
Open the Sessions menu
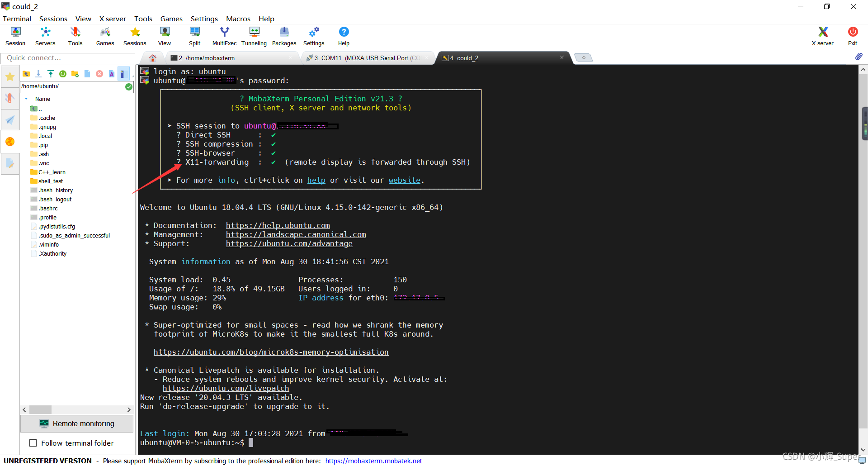pos(53,19)
